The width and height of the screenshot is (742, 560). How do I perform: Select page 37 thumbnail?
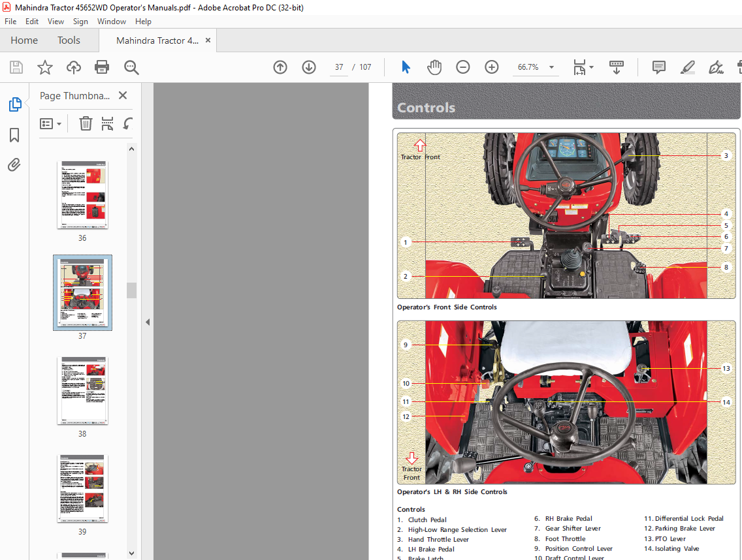[x=83, y=292]
